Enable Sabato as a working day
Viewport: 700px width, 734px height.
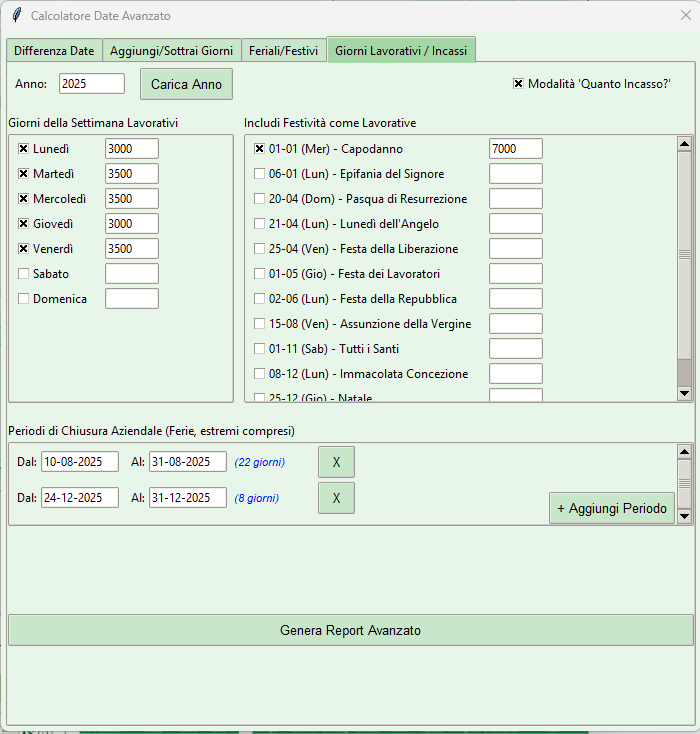(x=24, y=274)
